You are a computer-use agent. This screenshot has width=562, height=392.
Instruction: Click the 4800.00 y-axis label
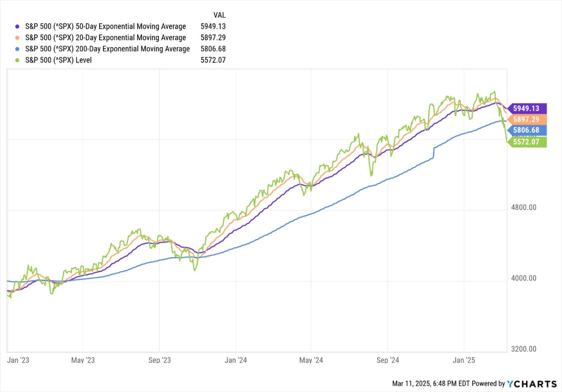point(523,207)
